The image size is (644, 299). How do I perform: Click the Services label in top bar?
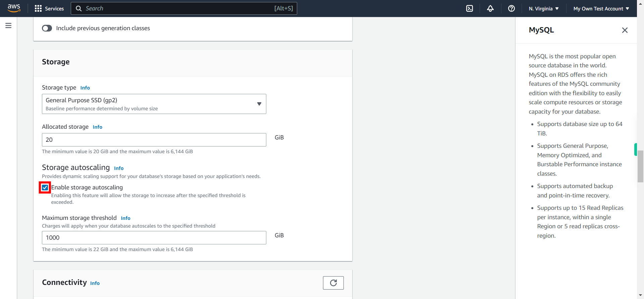pos(54,9)
